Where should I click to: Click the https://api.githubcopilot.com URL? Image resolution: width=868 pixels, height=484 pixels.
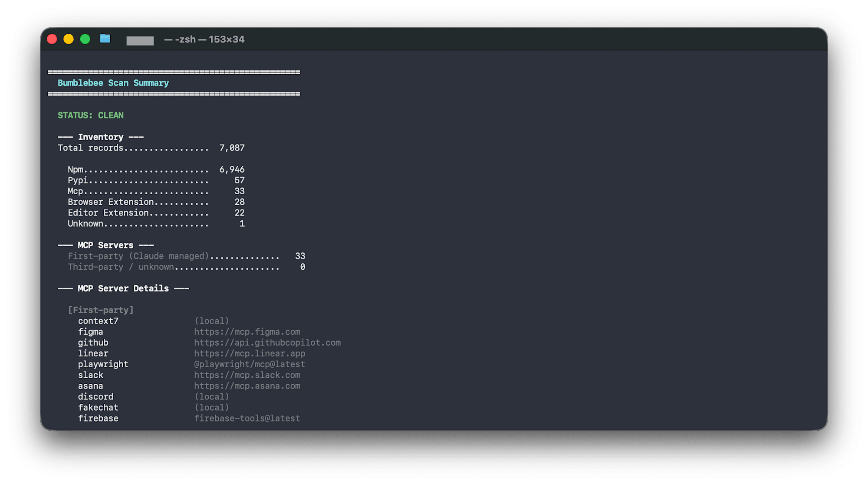pyautogui.click(x=267, y=343)
